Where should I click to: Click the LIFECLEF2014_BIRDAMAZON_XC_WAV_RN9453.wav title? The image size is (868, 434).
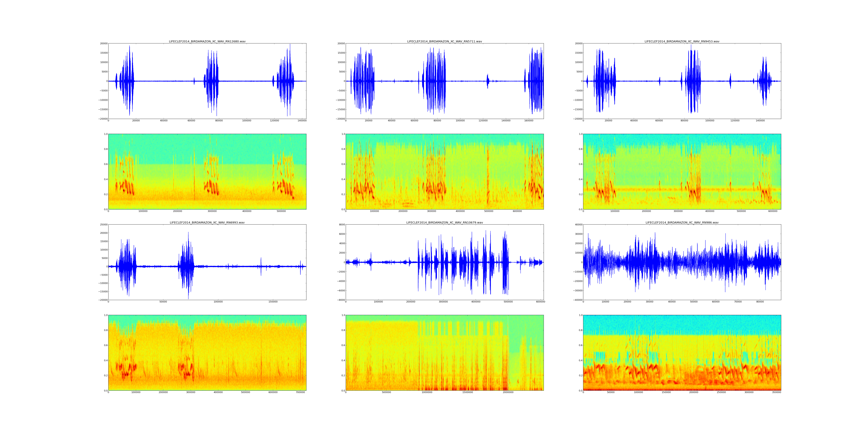pyautogui.click(x=682, y=41)
